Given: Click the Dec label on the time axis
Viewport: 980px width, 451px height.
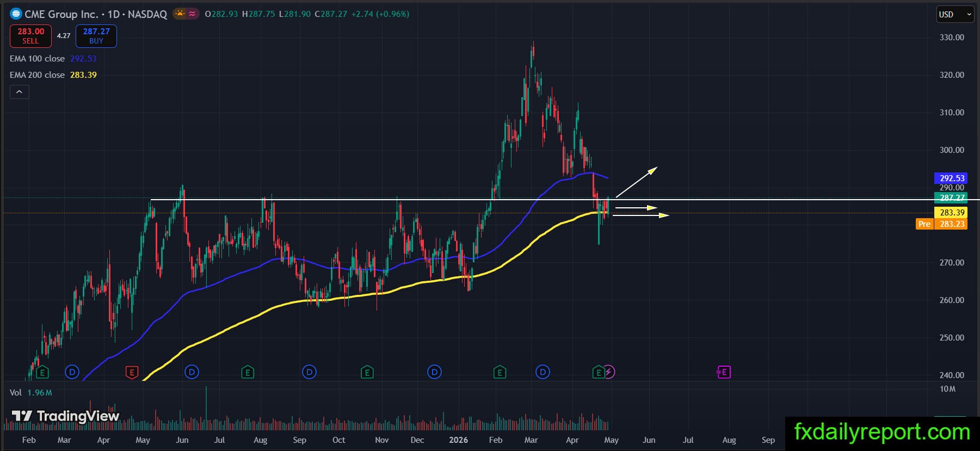Looking at the screenshot, I should pos(417,440).
